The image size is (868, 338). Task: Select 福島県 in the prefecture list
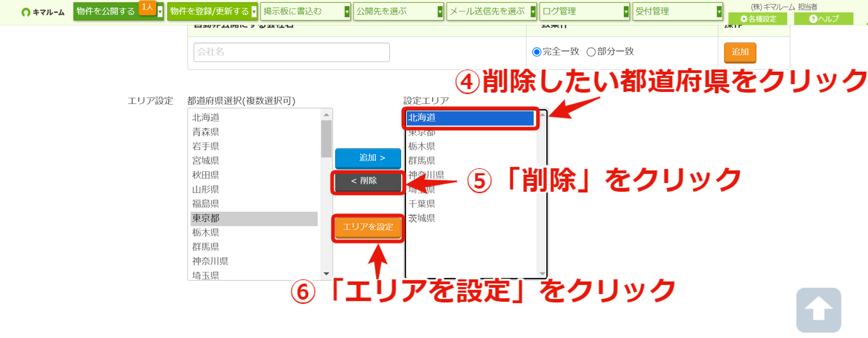pyautogui.click(x=254, y=204)
